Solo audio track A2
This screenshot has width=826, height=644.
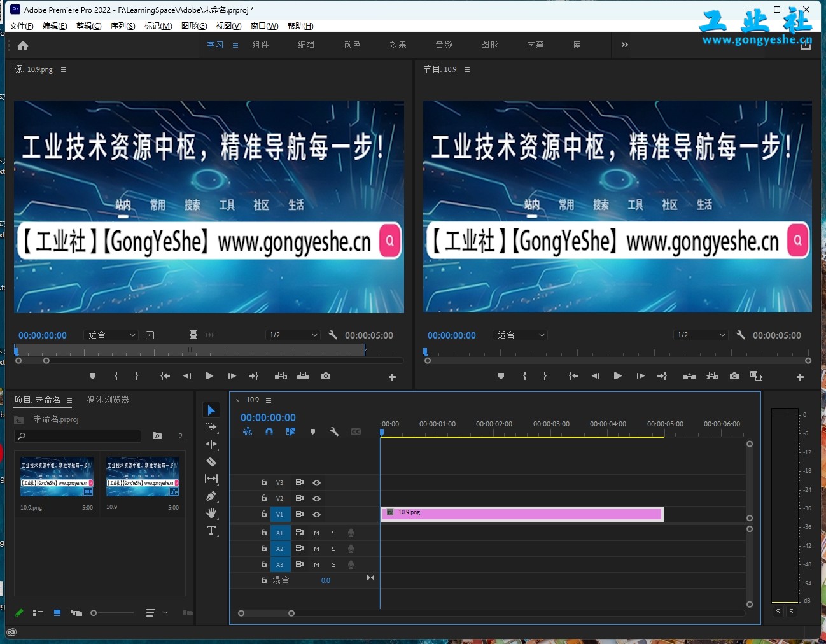[333, 549]
